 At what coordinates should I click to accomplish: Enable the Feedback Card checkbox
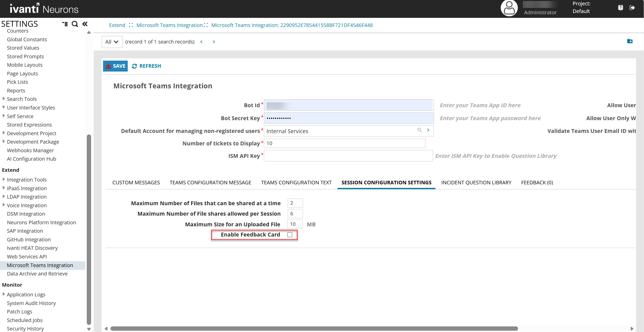tap(290, 235)
